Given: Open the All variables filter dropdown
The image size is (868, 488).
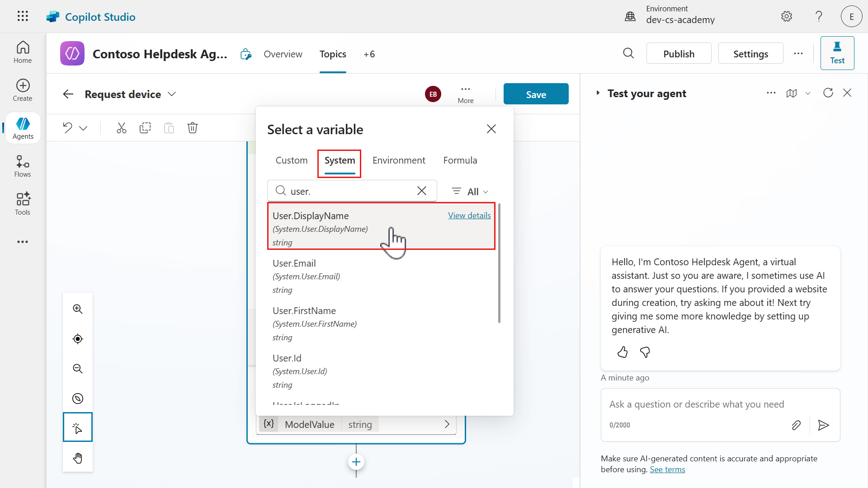Looking at the screenshot, I should tap(469, 191).
